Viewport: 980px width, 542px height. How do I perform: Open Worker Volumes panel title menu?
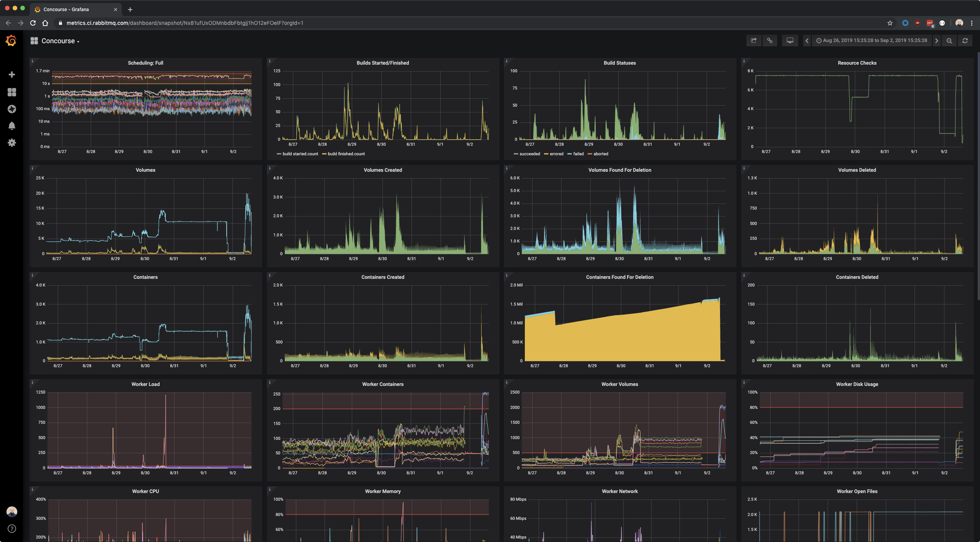620,384
